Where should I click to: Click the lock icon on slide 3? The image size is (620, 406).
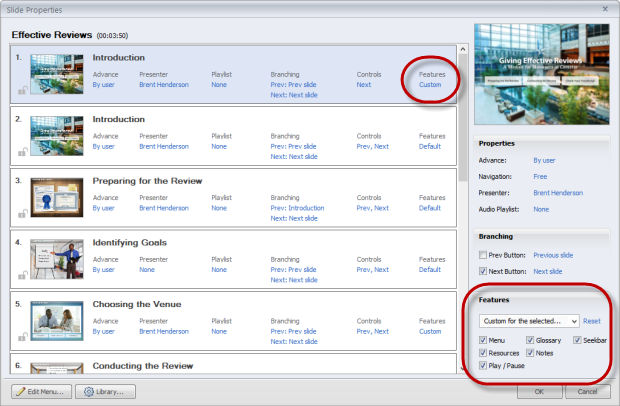click(21, 213)
